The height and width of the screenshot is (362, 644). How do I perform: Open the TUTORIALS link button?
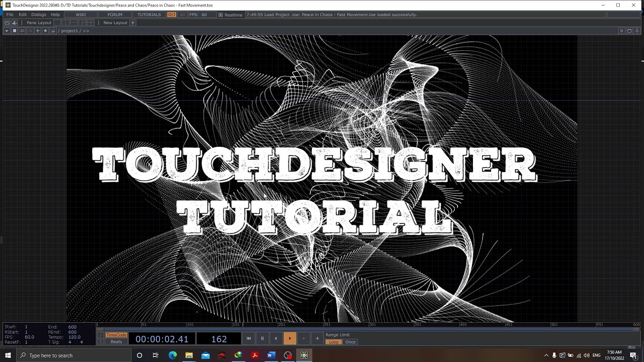tap(149, 15)
